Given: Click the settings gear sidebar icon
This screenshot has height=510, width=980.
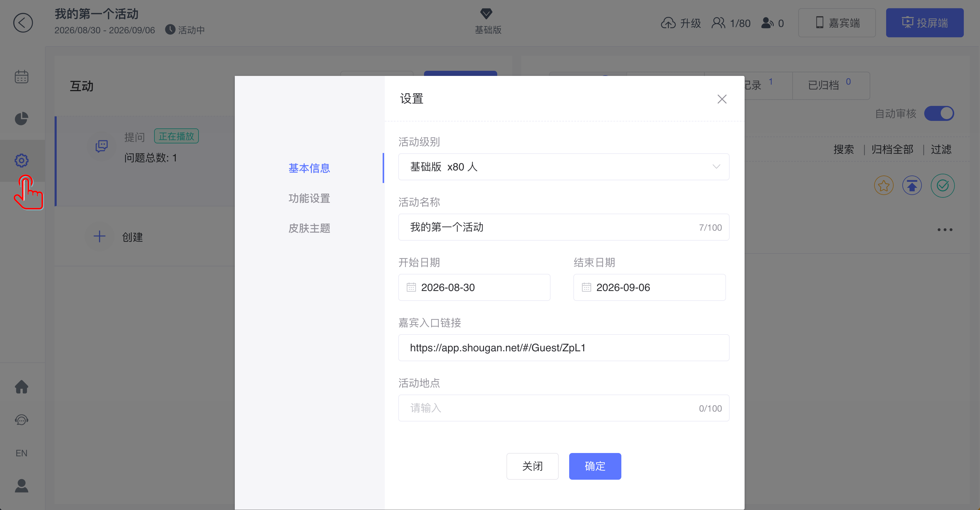Looking at the screenshot, I should point(22,160).
